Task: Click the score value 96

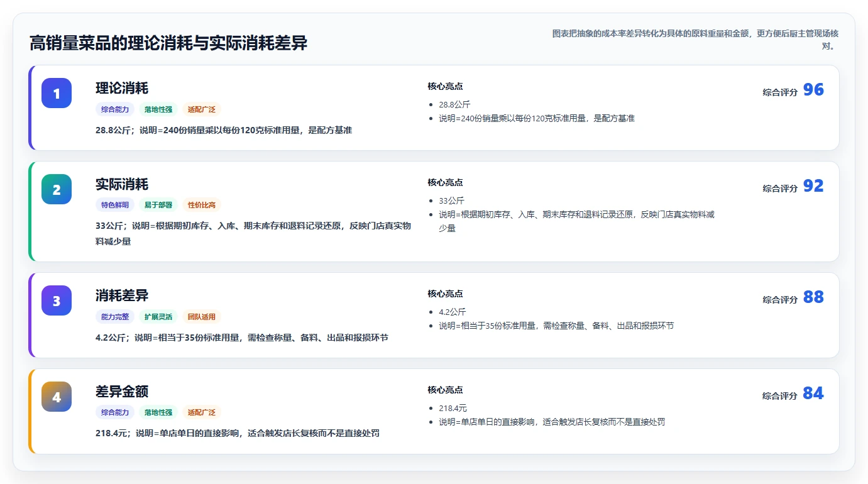Action: (813, 90)
